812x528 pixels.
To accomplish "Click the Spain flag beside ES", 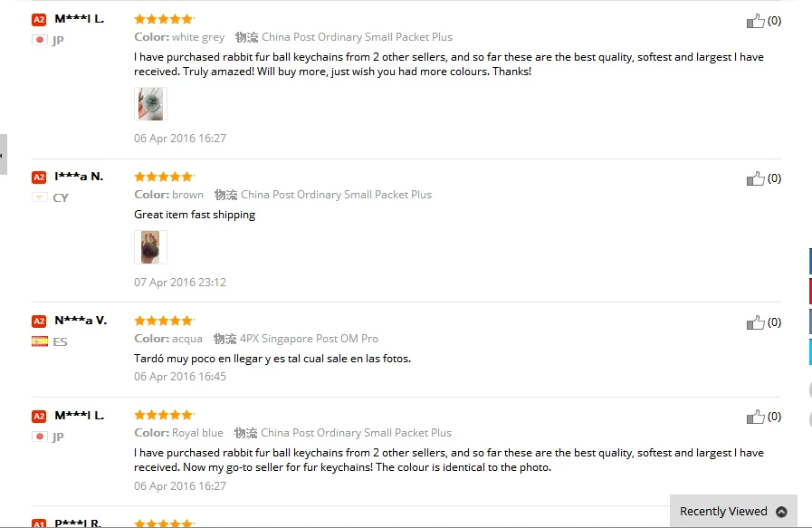I will pos(40,341).
